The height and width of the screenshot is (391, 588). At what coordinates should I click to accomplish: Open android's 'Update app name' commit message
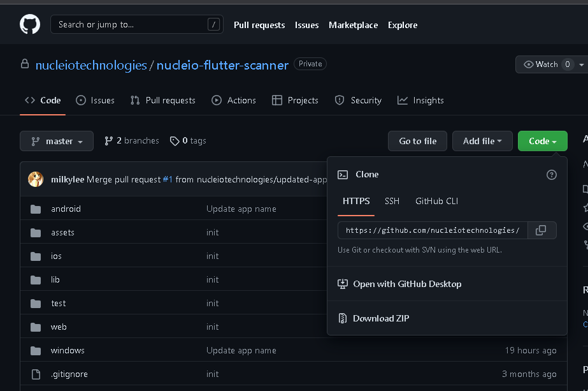pos(241,209)
